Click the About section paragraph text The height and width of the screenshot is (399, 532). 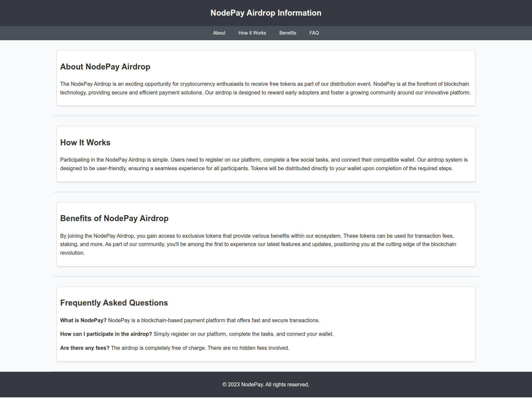[265, 88]
